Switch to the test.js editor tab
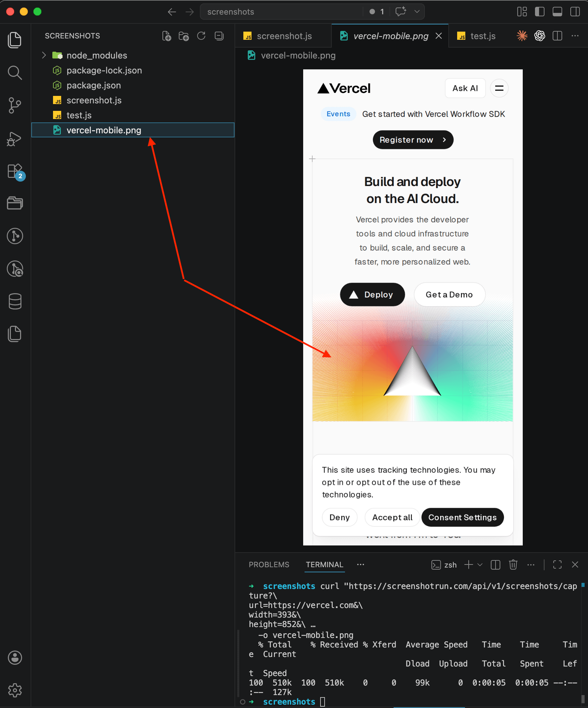Image resolution: width=588 pixels, height=708 pixels. click(483, 36)
